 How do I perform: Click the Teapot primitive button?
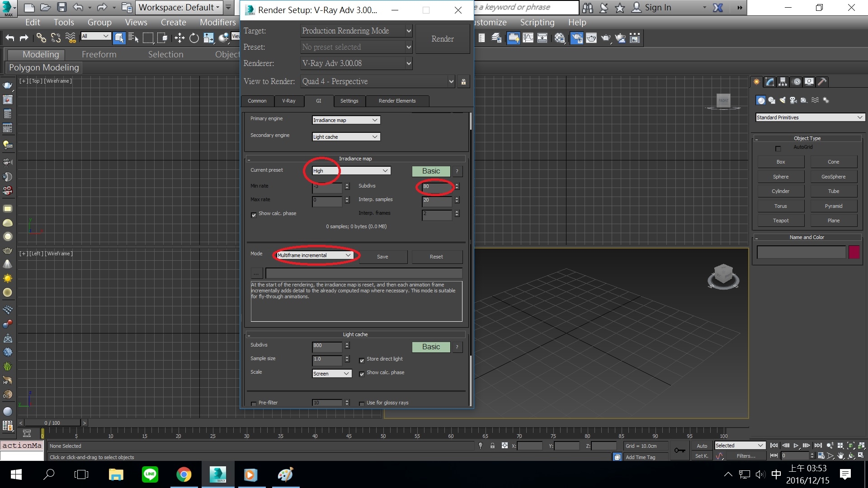[x=781, y=221]
